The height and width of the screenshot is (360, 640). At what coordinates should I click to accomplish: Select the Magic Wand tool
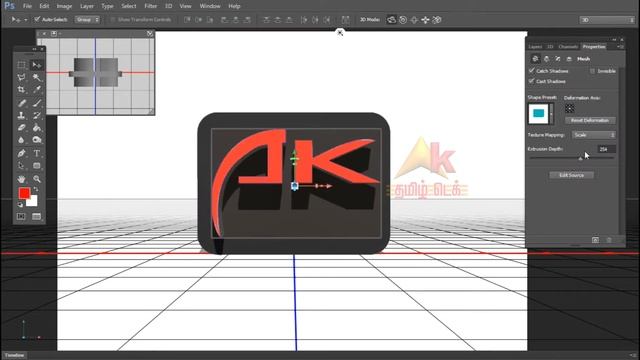coord(37,77)
